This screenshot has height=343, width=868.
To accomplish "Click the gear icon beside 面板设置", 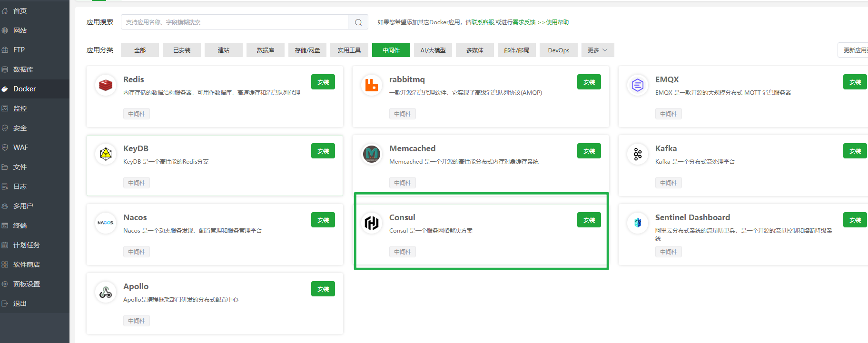I will 5,284.
